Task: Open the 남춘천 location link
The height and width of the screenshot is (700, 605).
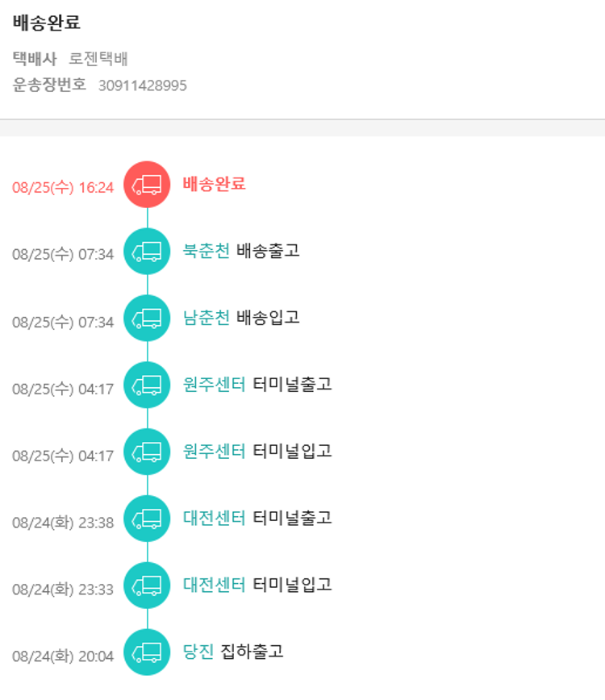Action: click(207, 318)
